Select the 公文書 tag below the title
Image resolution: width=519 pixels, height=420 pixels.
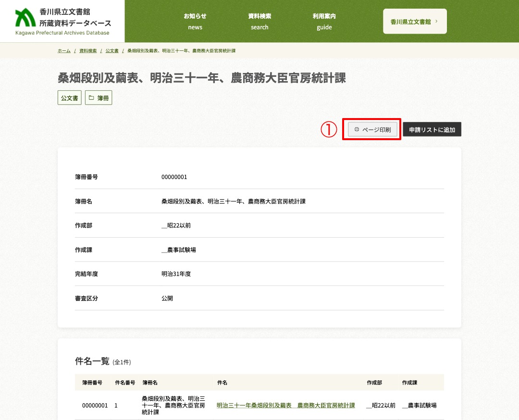[x=69, y=97]
